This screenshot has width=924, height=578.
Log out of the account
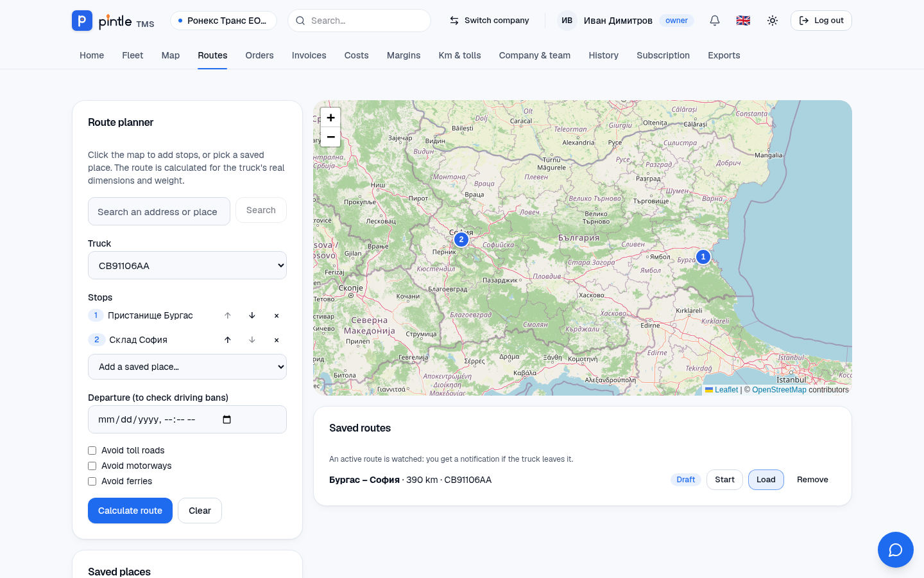point(821,21)
